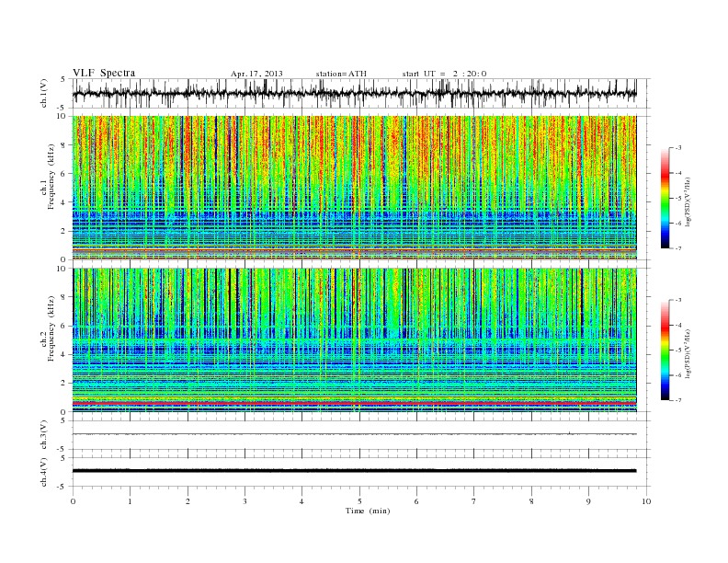Click the time axis end tick label "10"
The width and height of the screenshot is (728, 563).
pos(646,501)
